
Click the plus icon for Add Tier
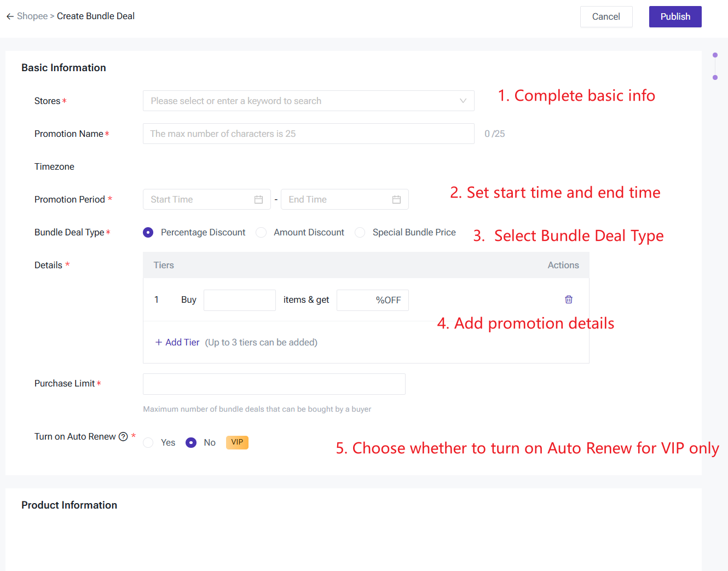[x=159, y=342]
